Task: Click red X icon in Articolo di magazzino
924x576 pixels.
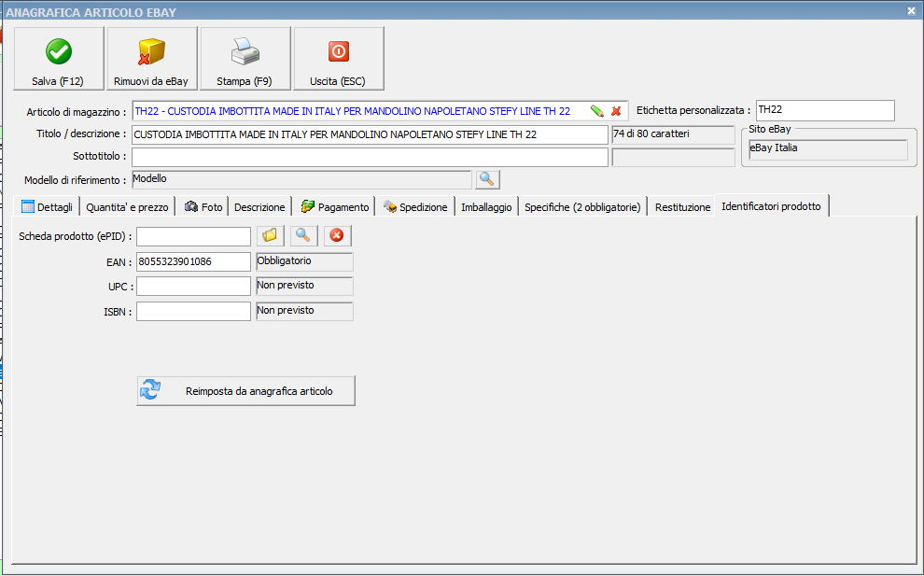Action: coord(616,111)
